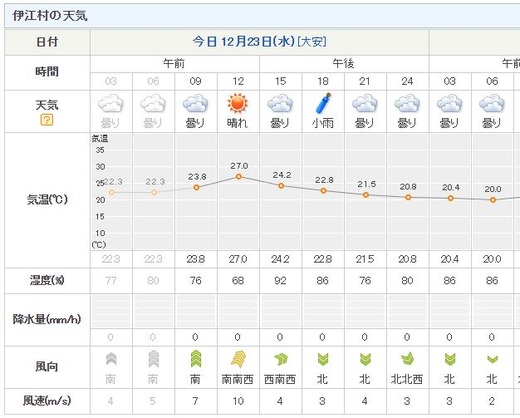Click the cloudy icon for today 03 o'clock
The image size is (520, 418).
(111, 103)
